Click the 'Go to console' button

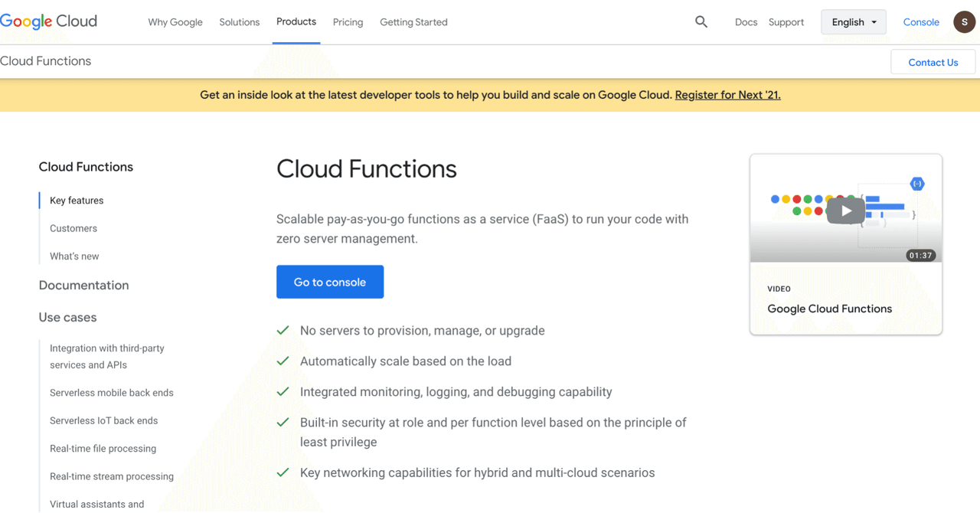point(330,282)
